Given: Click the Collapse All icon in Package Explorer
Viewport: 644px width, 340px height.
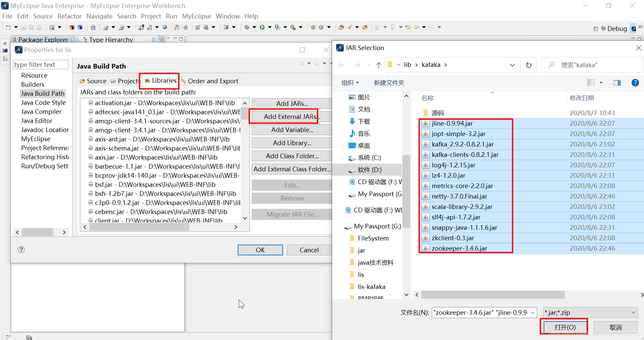Looking at the screenshot, I should [x=154, y=39].
